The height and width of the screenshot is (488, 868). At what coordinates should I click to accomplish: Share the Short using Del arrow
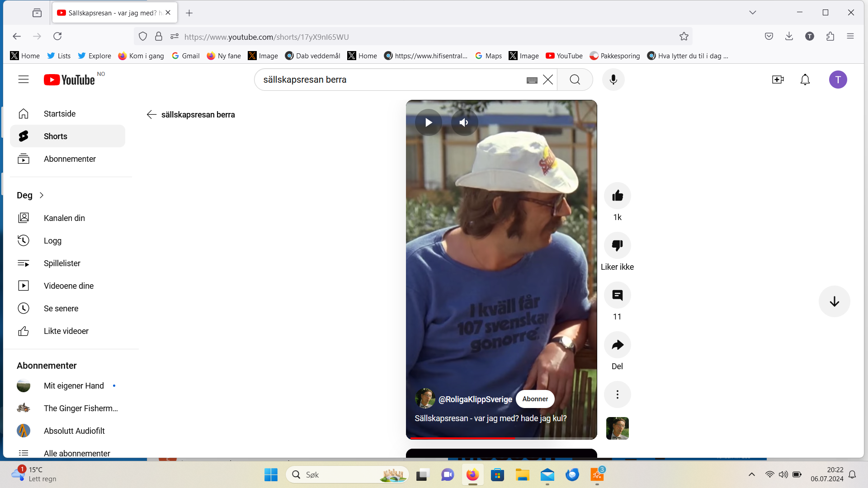617,345
